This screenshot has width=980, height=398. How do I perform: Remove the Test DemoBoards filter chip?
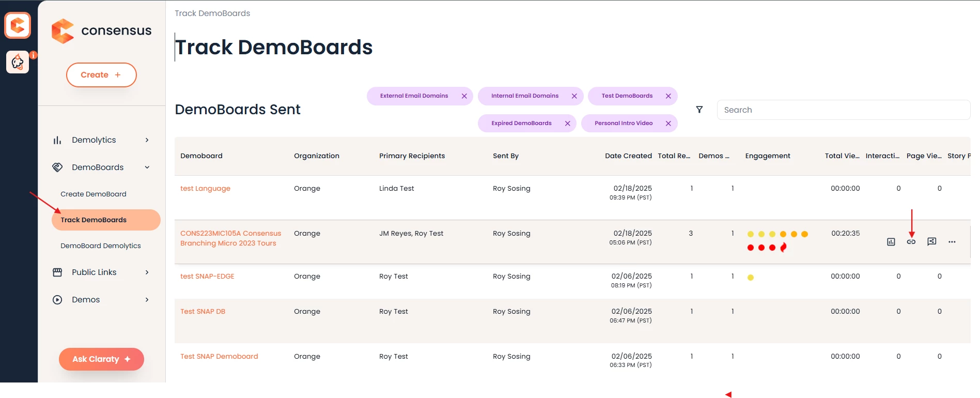tap(668, 96)
